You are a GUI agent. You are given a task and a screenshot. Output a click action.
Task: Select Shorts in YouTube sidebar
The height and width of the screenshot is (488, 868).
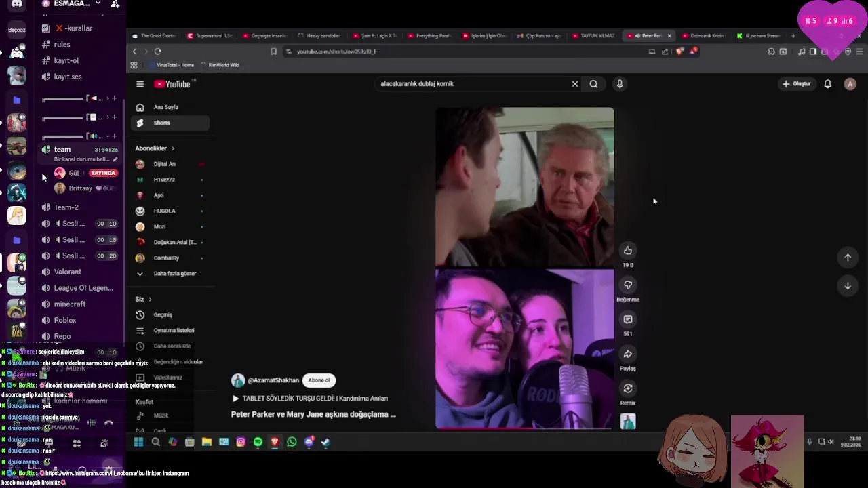(170, 123)
